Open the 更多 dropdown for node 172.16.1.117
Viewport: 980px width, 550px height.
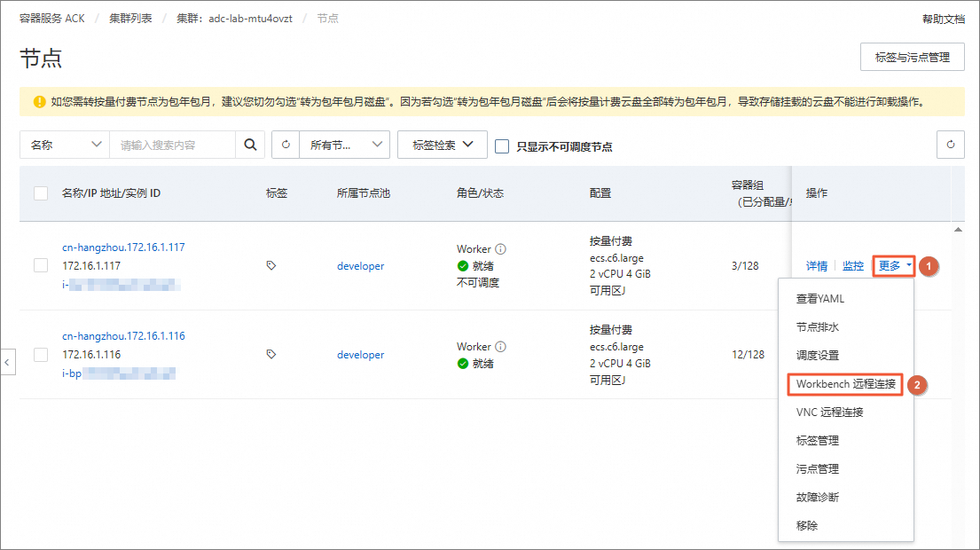point(894,266)
